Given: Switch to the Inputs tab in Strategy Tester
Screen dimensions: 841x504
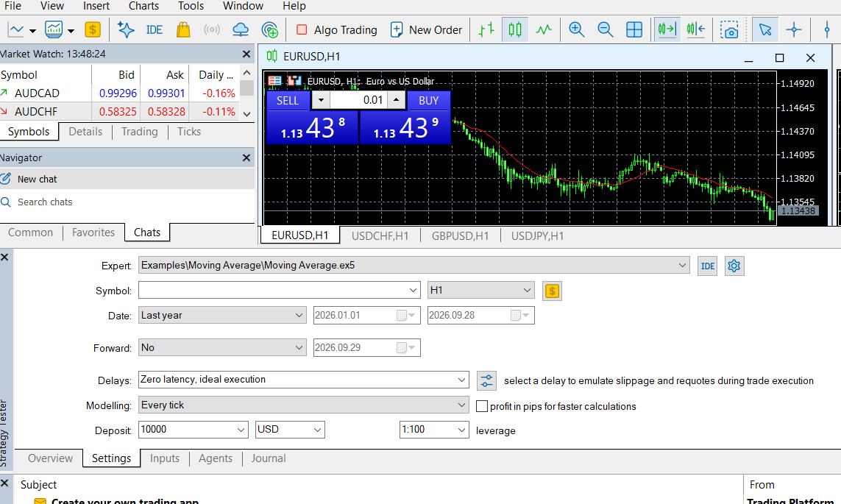Looking at the screenshot, I should (x=165, y=458).
